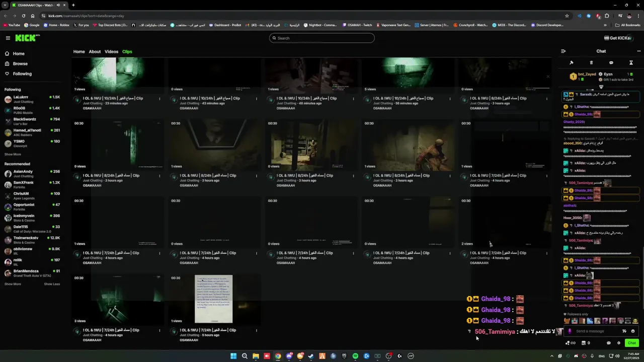
Task: Open the All Bookmarks folder
Action: tap(627, 25)
